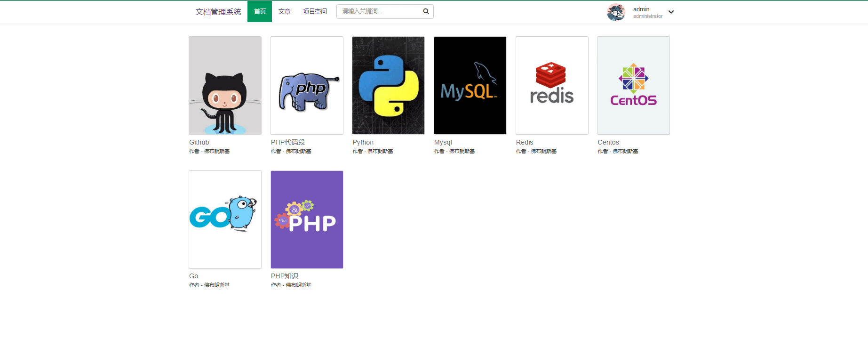
Task: Open the Github octocat cover thumbnail
Action: coord(225,85)
